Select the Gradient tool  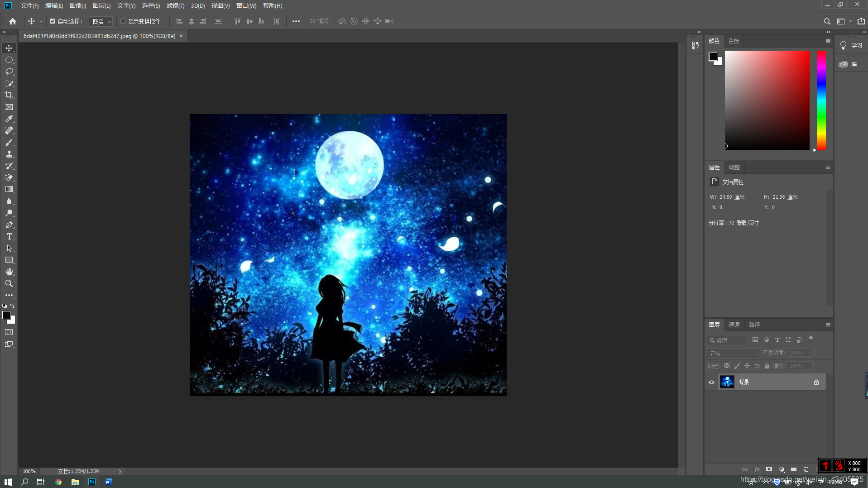click(x=9, y=189)
